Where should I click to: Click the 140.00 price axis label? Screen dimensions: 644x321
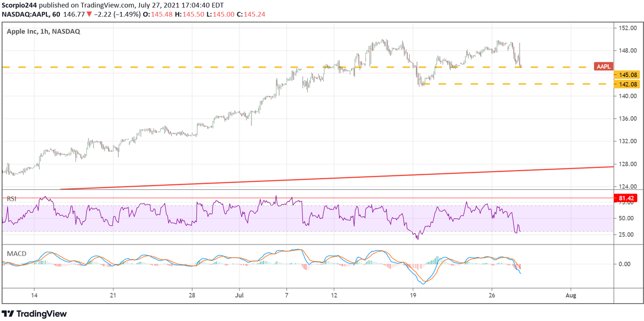tap(628, 96)
